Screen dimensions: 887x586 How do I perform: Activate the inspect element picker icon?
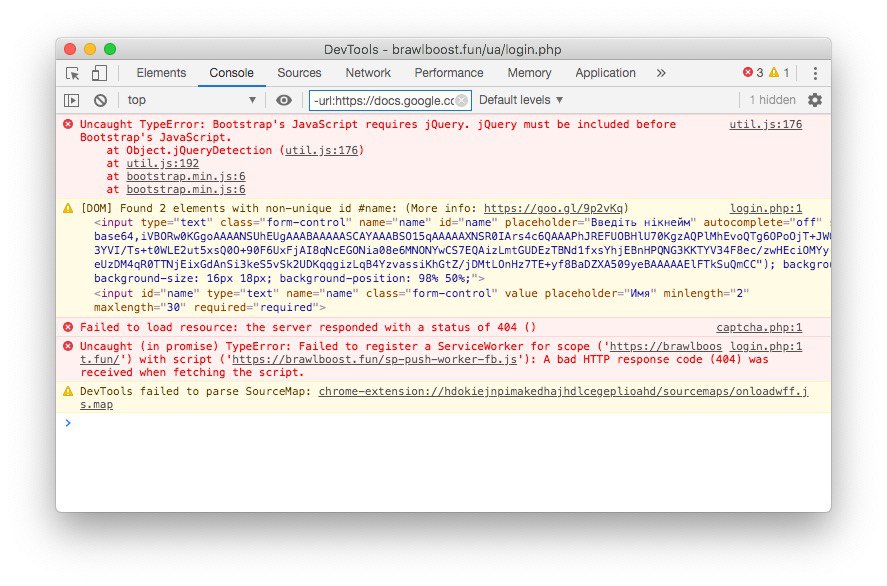(x=72, y=73)
